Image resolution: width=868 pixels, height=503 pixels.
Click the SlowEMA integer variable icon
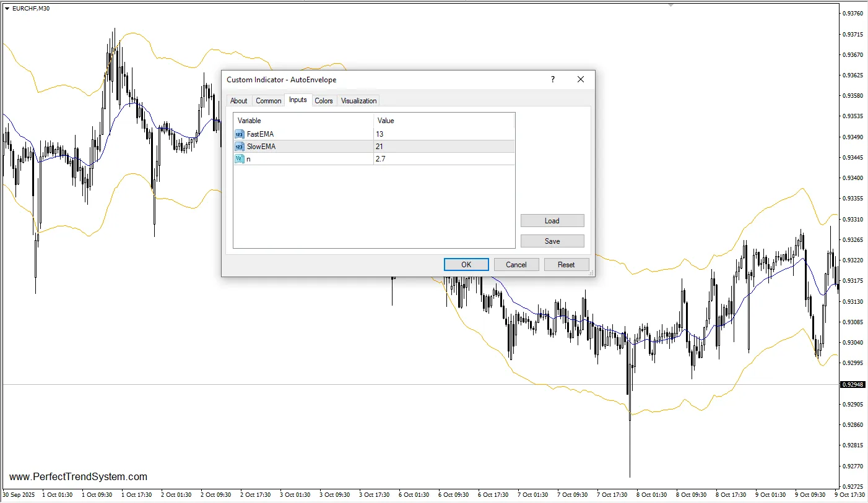click(x=239, y=147)
